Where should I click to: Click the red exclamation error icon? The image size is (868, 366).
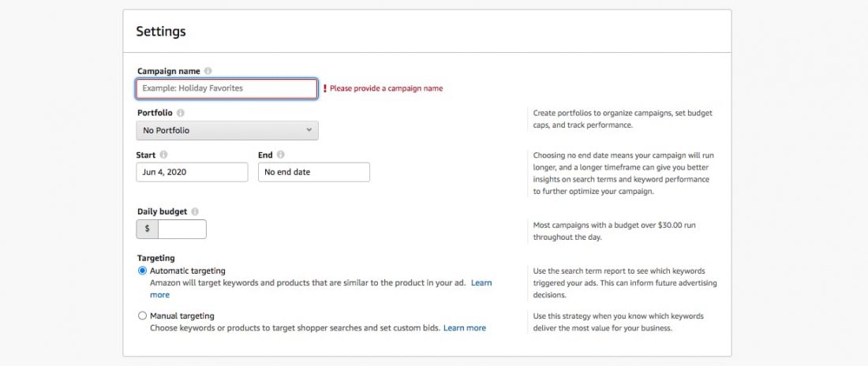[x=324, y=88]
